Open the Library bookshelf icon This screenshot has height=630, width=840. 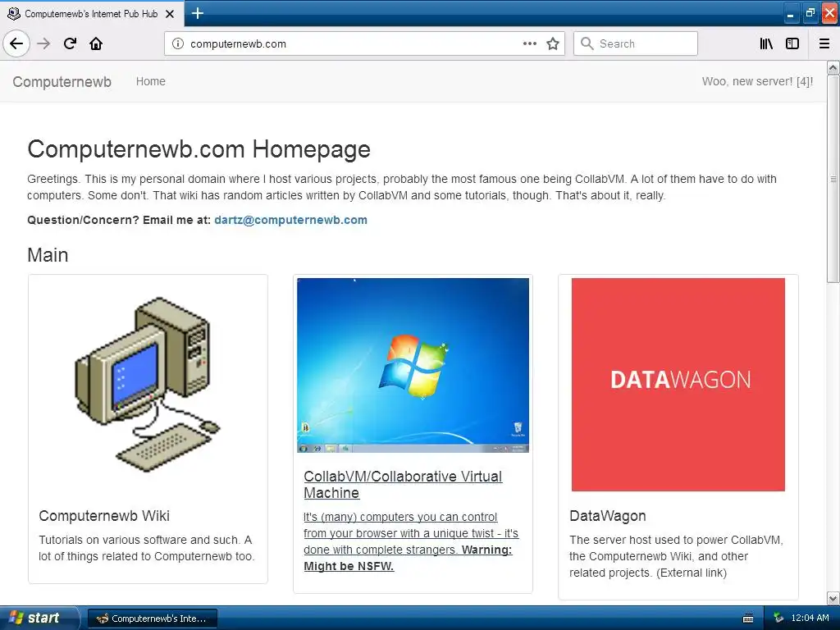tap(766, 44)
